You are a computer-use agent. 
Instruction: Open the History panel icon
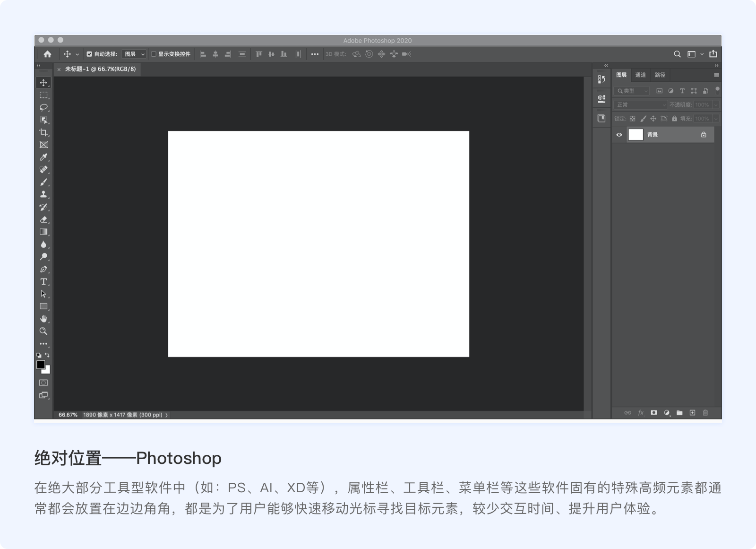[x=601, y=79]
